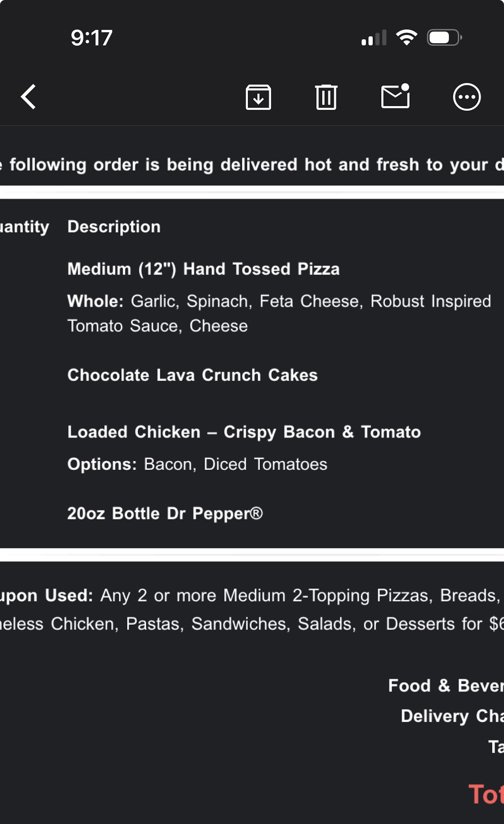Select the Medium Hand Tossed Pizza item
504x824 pixels.
[203, 269]
